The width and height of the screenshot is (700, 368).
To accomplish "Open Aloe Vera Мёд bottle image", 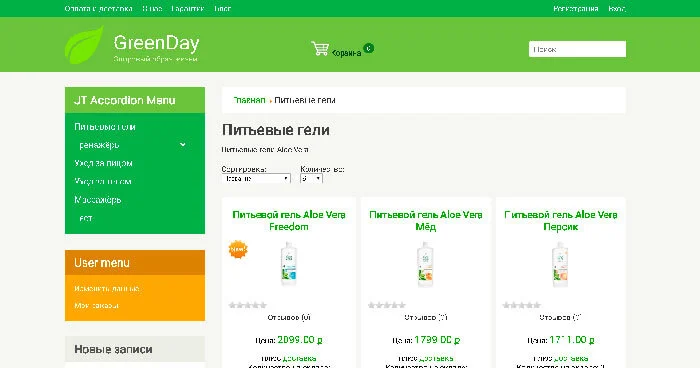I will coord(425,263).
